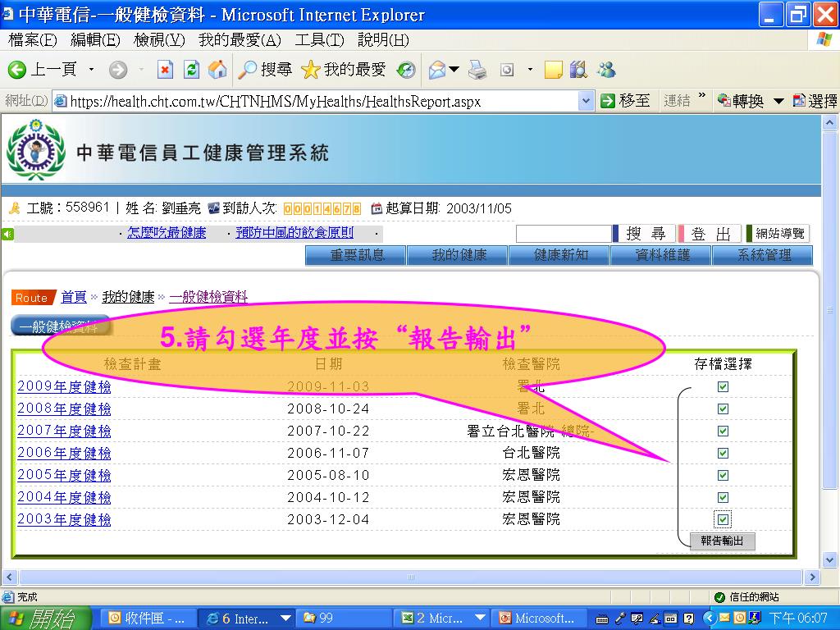Click into the site search input field
Screen dimensions: 840x630
click(x=563, y=234)
